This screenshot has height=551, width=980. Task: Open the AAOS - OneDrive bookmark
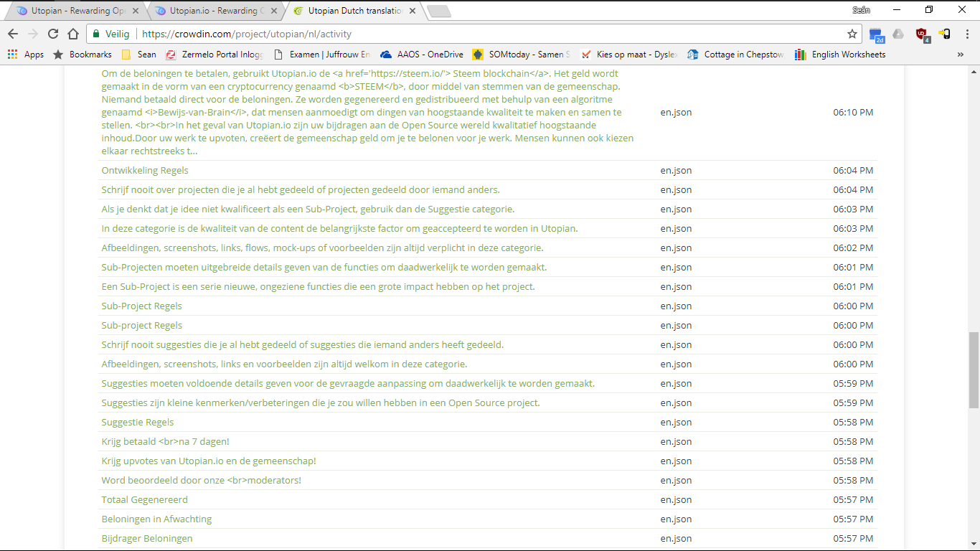[x=422, y=55]
